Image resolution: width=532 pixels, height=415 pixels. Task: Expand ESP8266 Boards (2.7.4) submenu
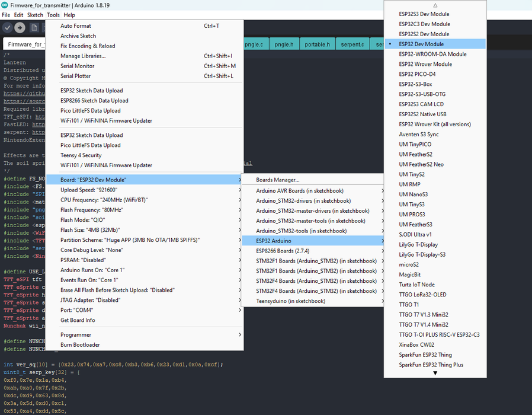(313, 251)
